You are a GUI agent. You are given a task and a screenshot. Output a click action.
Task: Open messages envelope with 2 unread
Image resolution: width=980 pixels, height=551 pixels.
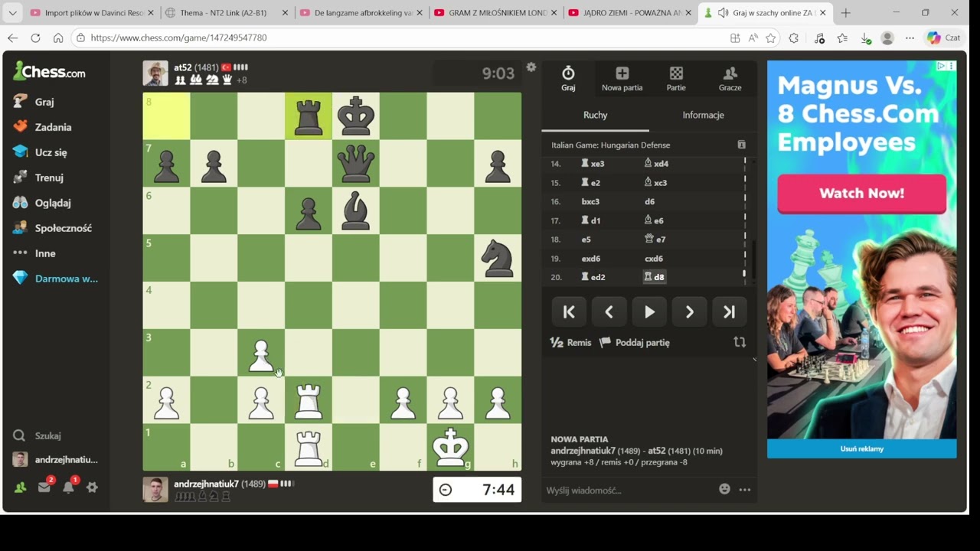pos(44,487)
